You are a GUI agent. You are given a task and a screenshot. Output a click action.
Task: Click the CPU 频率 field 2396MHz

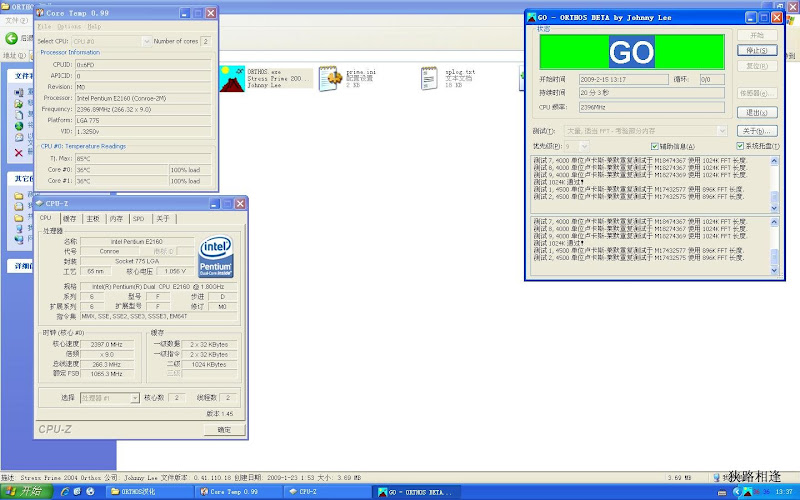coord(652,107)
